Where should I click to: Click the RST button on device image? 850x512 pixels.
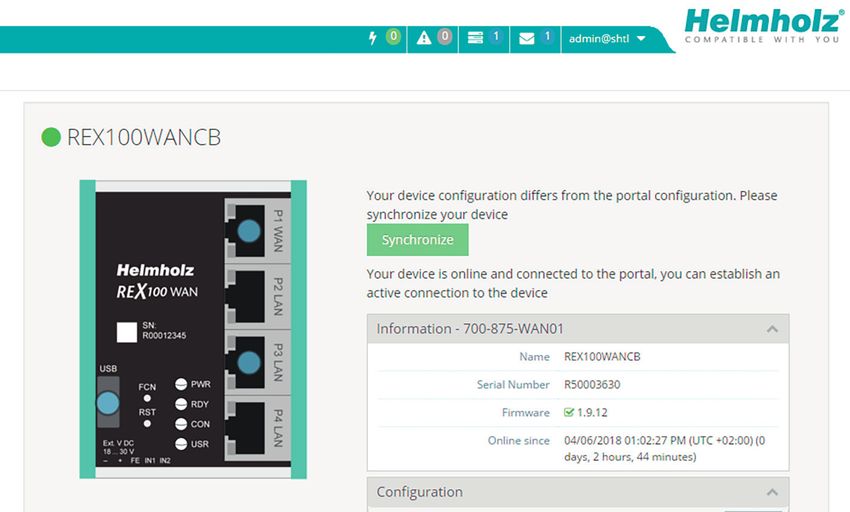point(147,424)
